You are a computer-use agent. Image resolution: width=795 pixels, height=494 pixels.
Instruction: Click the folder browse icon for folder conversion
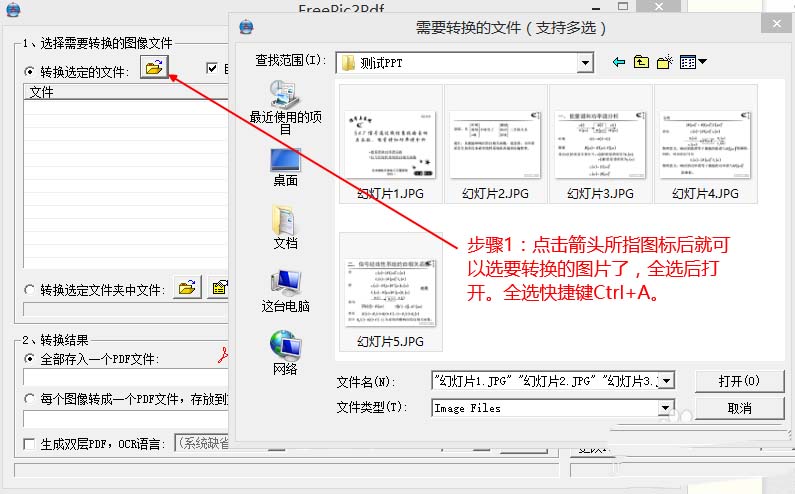(x=187, y=288)
